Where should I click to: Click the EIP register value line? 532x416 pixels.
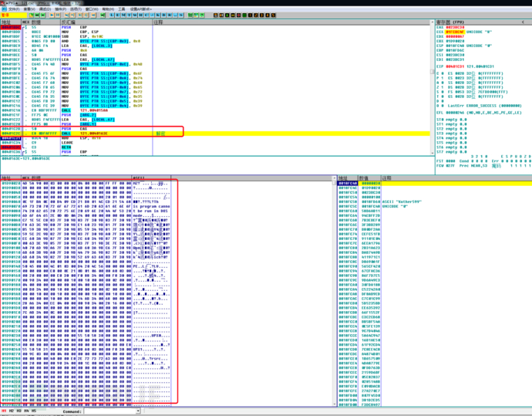465,66
